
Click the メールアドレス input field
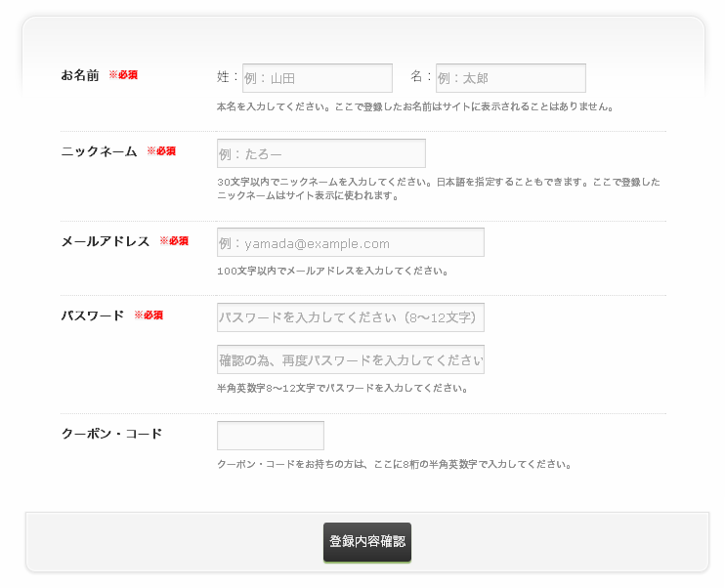click(x=350, y=242)
